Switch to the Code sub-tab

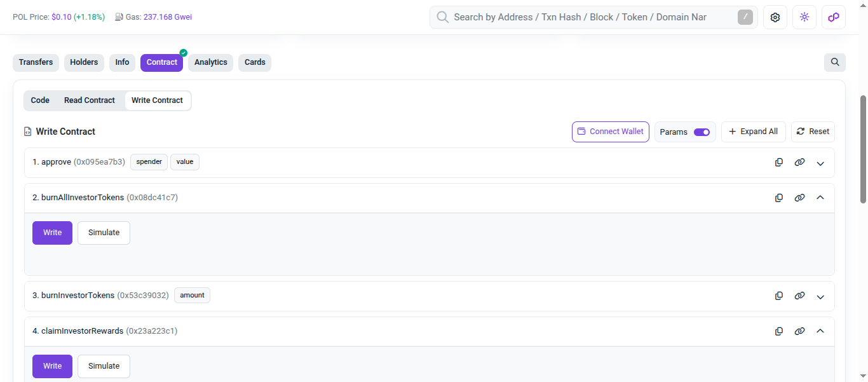40,100
